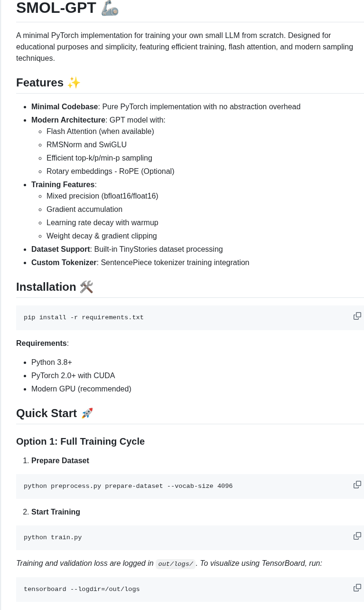
Task: Copy the python train.py command
Action: pyautogui.click(x=357, y=536)
